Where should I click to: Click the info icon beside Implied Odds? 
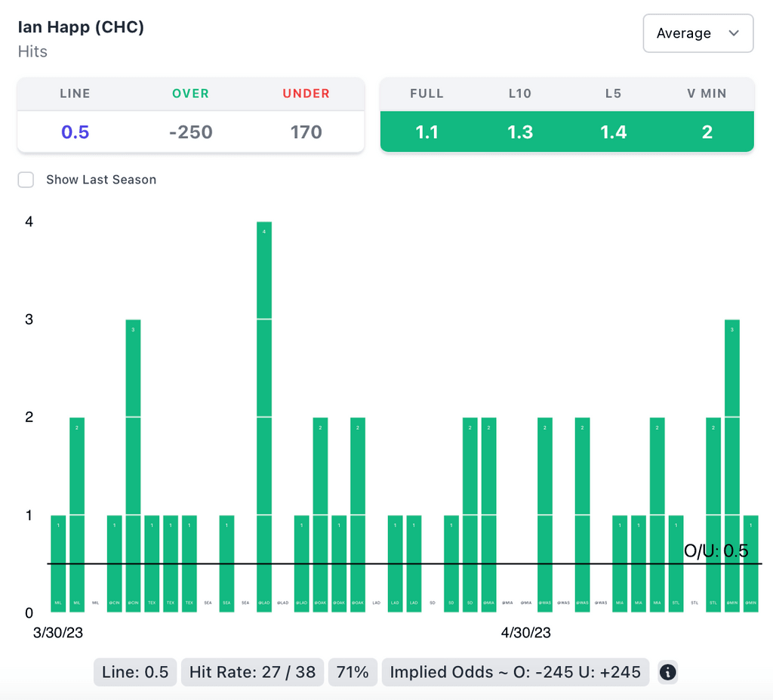(667, 671)
